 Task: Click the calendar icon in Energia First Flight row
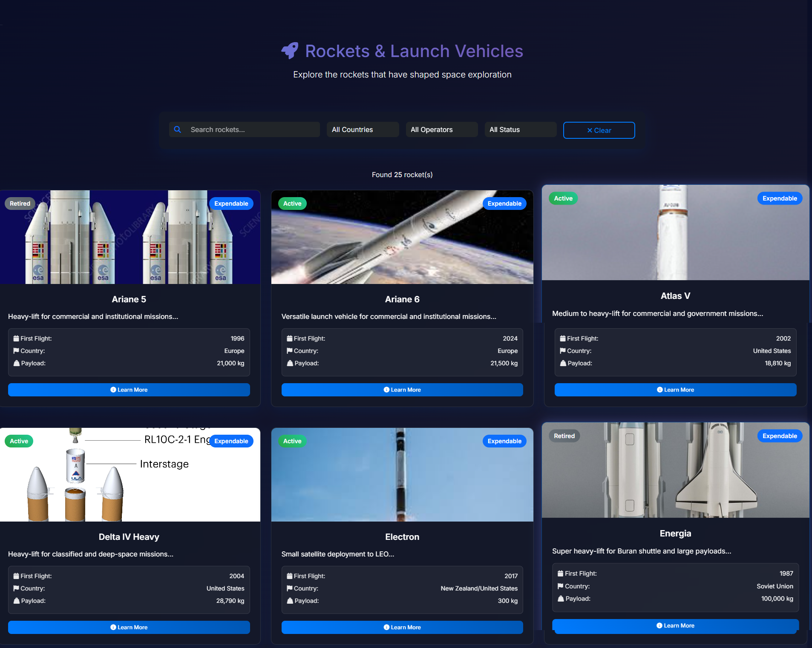[561, 573]
